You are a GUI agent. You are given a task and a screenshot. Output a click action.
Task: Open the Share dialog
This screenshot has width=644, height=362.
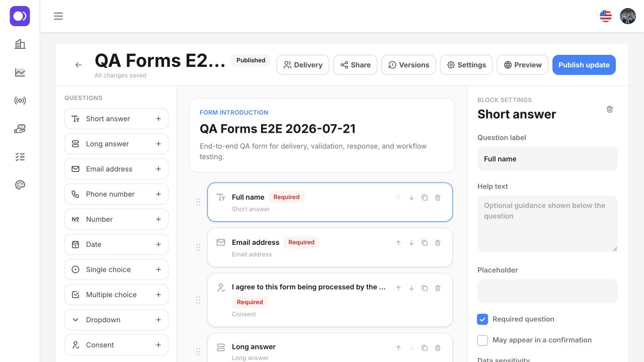[355, 65]
